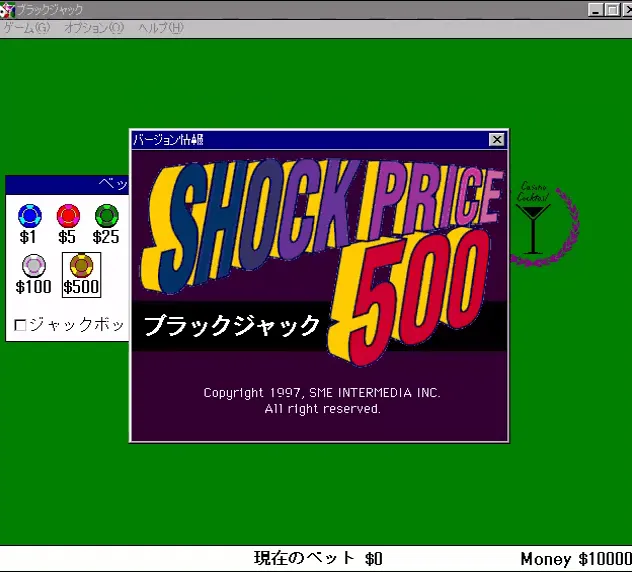Close the バージョン情報 dialog
632x572 pixels.
point(497,139)
